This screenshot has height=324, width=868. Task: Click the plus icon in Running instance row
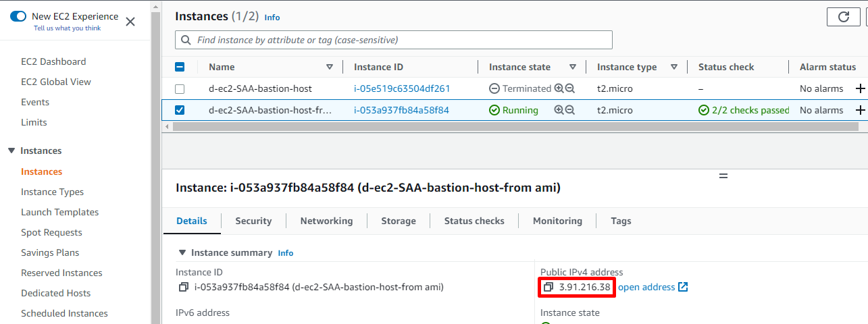(860, 110)
